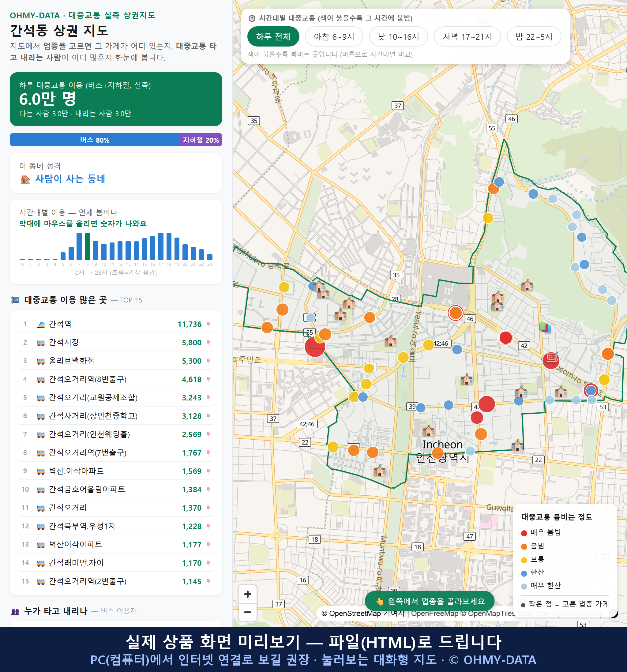Click the 매우 한산 light-blue legend swatch
Screen dimensions: 627x672
point(524,587)
